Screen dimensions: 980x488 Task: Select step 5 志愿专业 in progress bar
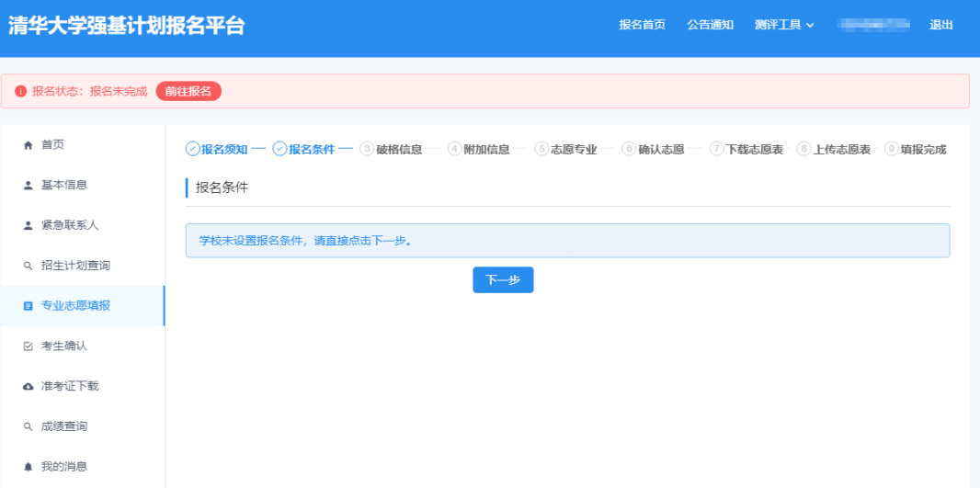point(566,149)
